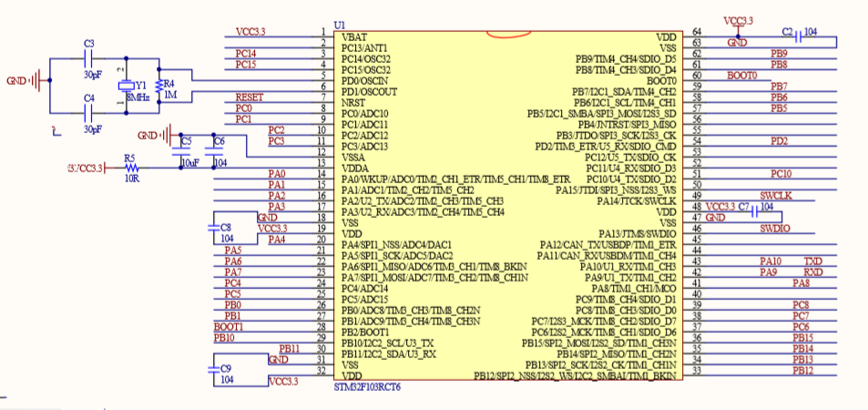Select the C3 30pF capacitor symbol
Image resolution: width=868 pixels, height=410 pixels.
(88, 57)
